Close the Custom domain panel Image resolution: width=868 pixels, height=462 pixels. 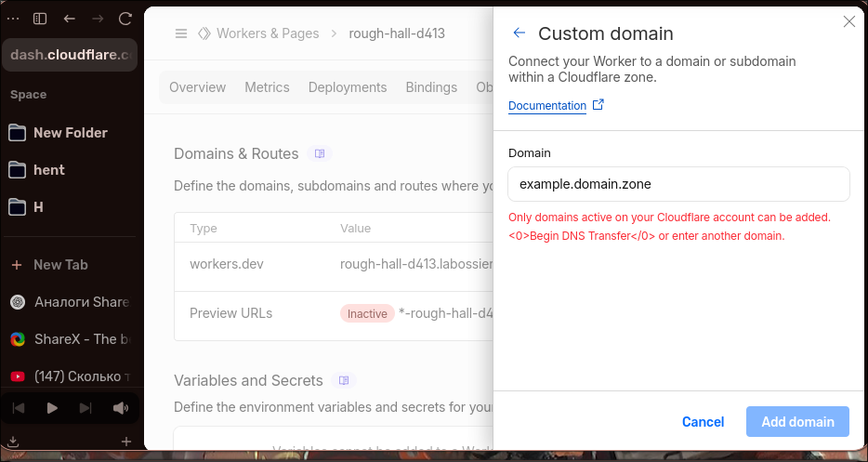(x=848, y=21)
